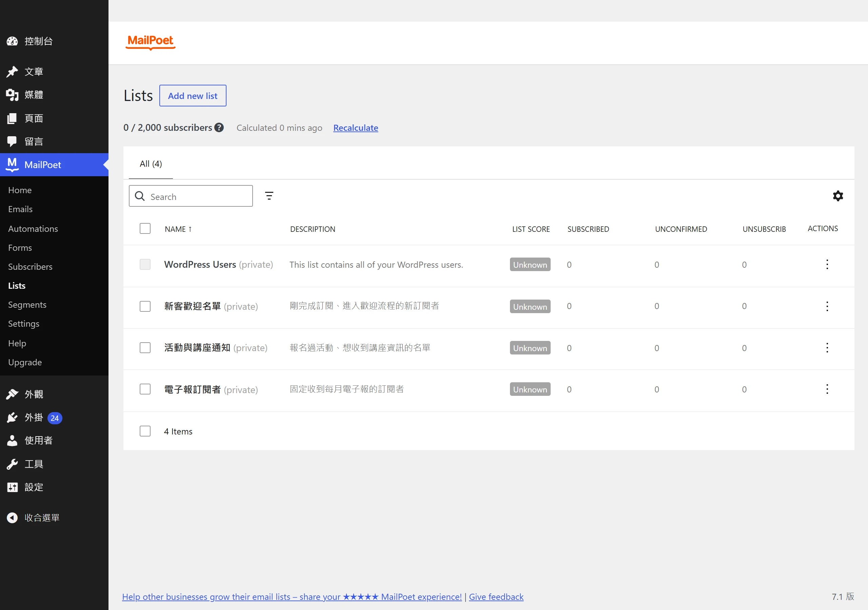Image resolution: width=868 pixels, height=610 pixels.
Task: Focus the Search input field
Action: click(191, 196)
